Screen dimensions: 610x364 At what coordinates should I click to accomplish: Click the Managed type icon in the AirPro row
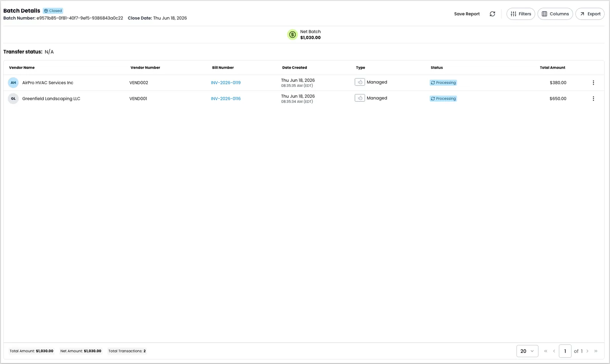[x=360, y=82]
